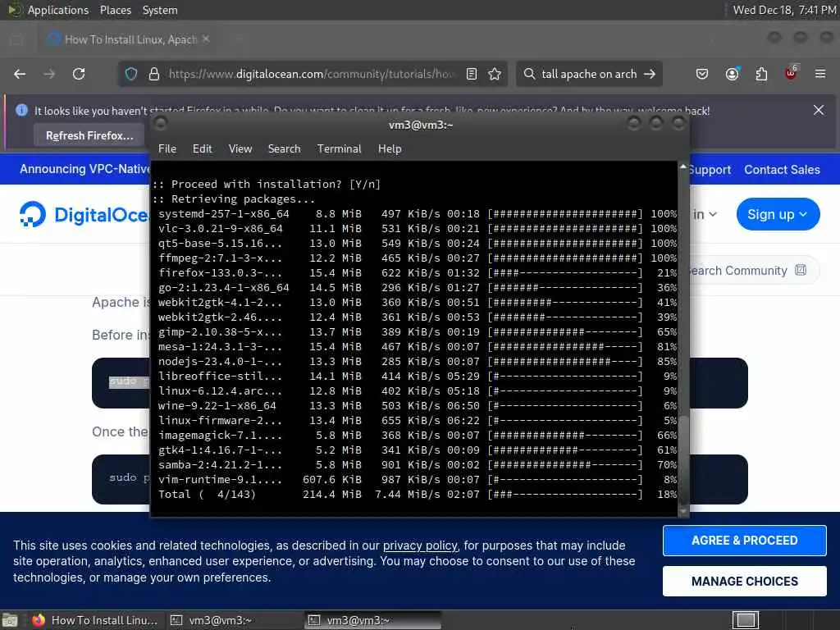Viewport: 840px width, 630px height.
Task: Click the clock in top panel
Action: pos(783,10)
